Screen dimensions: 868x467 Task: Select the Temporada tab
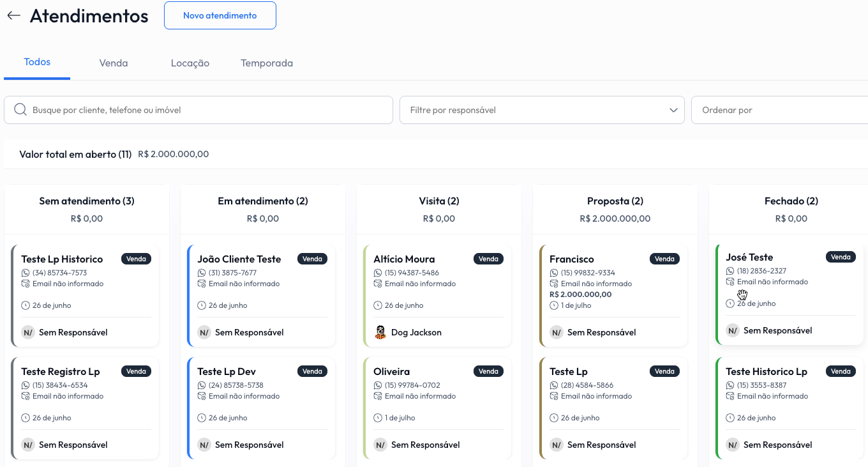pyautogui.click(x=267, y=63)
